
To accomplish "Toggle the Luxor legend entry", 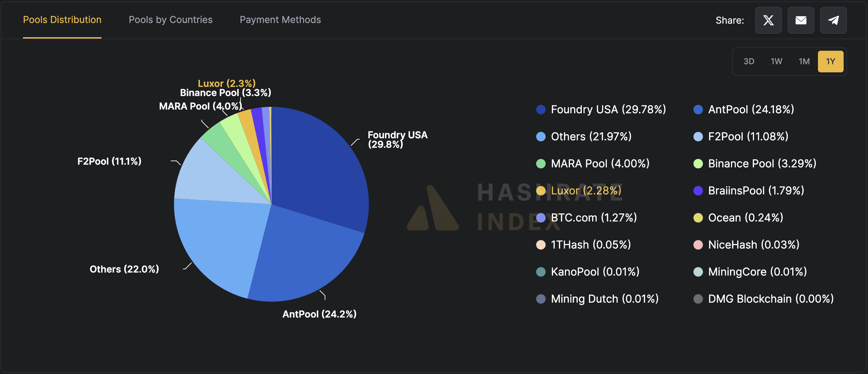I will 586,190.
